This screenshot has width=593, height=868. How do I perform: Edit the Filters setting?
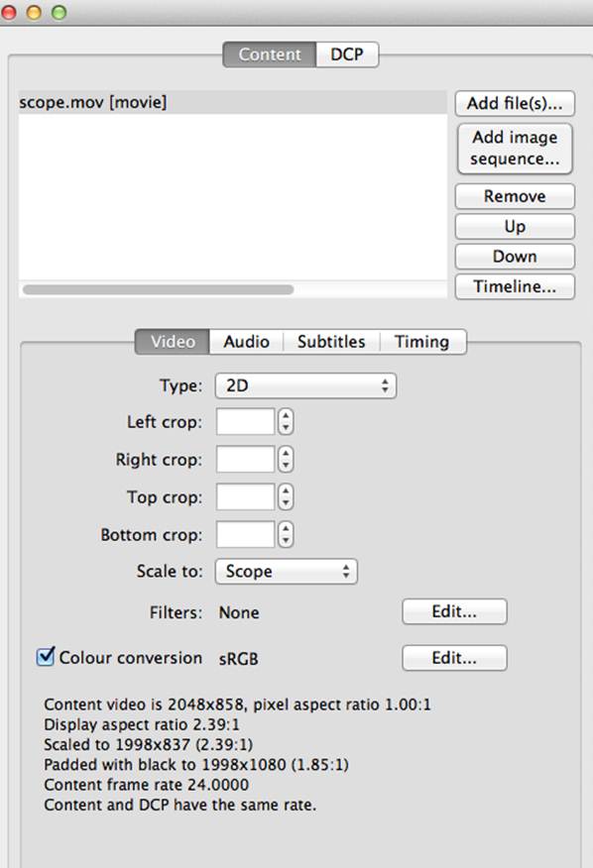(454, 611)
